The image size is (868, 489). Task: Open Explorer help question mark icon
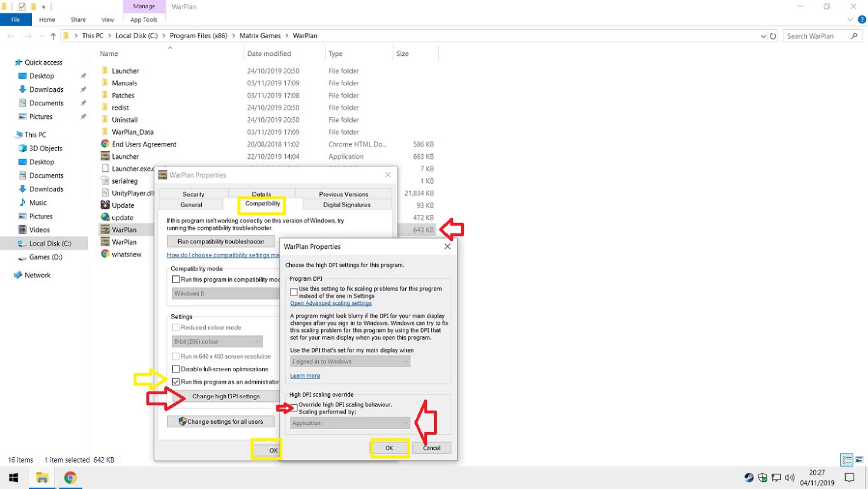click(862, 19)
